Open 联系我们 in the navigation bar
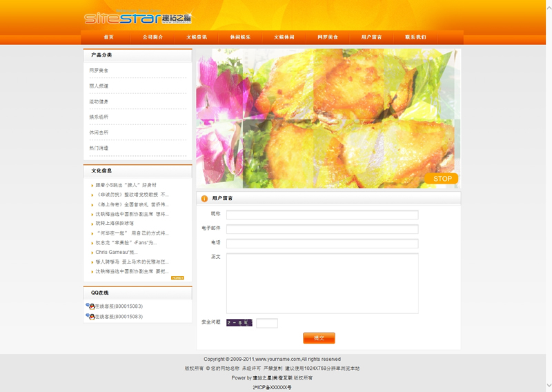Viewport: 552px width, 392px height. (415, 37)
